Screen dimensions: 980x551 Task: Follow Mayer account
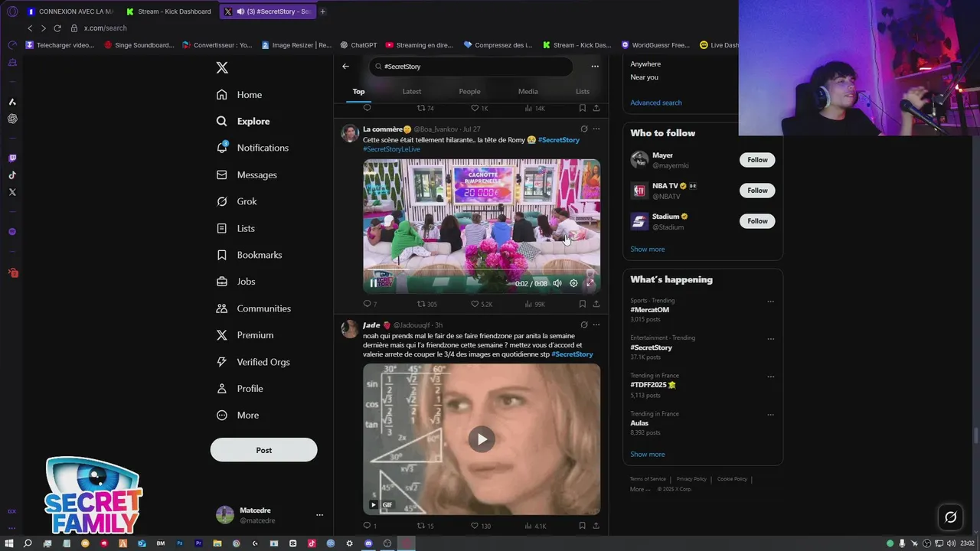coord(757,160)
